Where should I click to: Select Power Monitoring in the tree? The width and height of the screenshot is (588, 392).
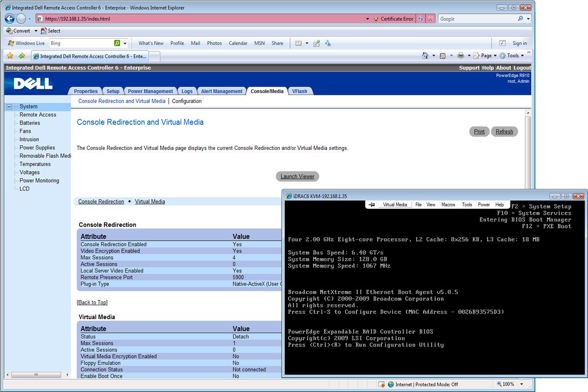click(39, 180)
